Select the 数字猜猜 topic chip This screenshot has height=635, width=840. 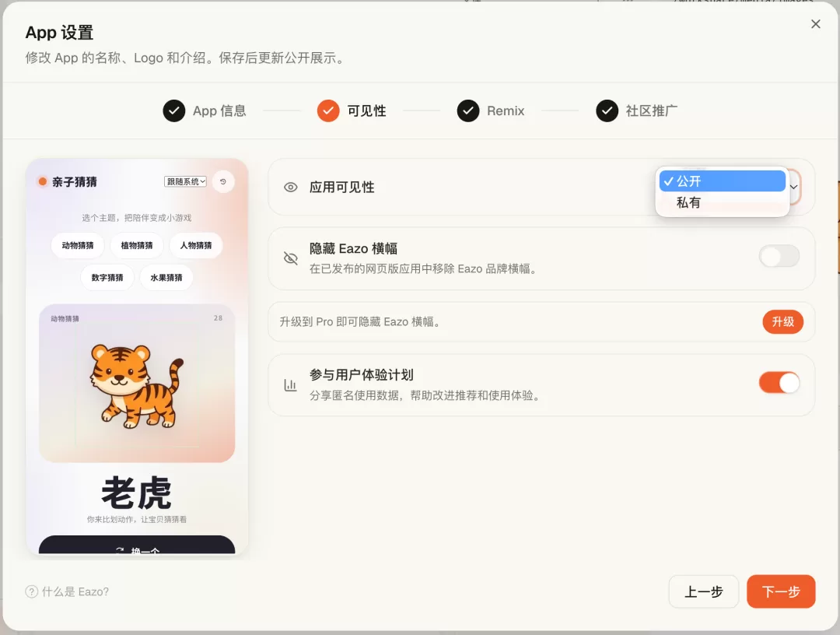pos(107,278)
